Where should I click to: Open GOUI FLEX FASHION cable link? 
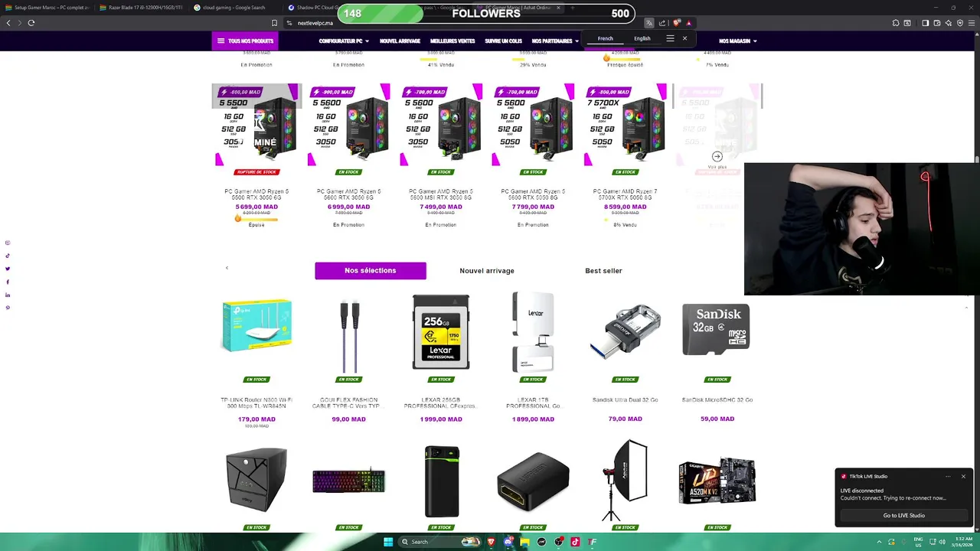pos(348,403)
